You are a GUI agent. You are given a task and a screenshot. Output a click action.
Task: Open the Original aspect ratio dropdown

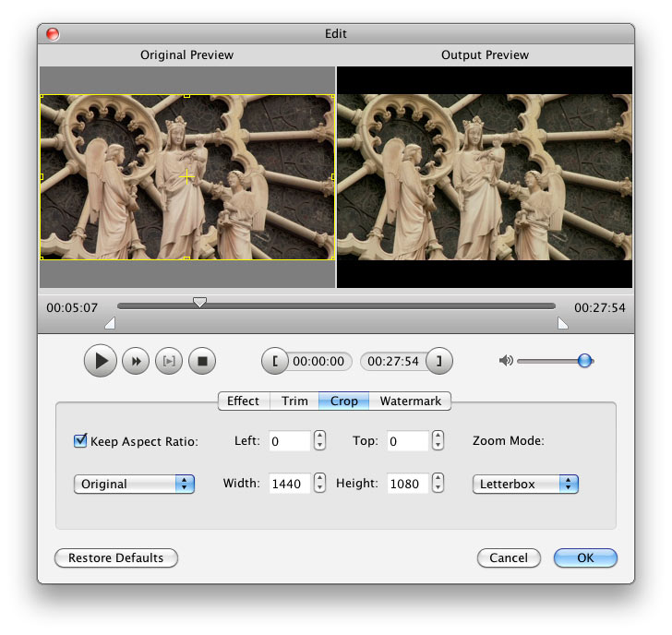click(x=134, y=485)
